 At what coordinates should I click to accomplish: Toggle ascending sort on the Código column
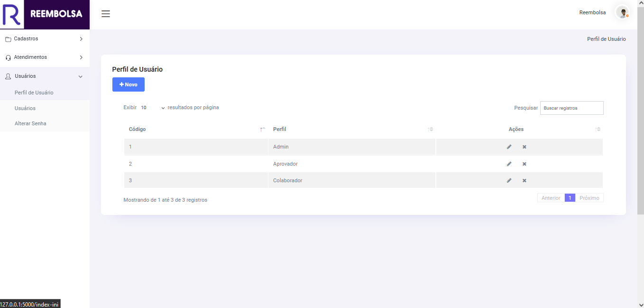(x=262, y=129)
